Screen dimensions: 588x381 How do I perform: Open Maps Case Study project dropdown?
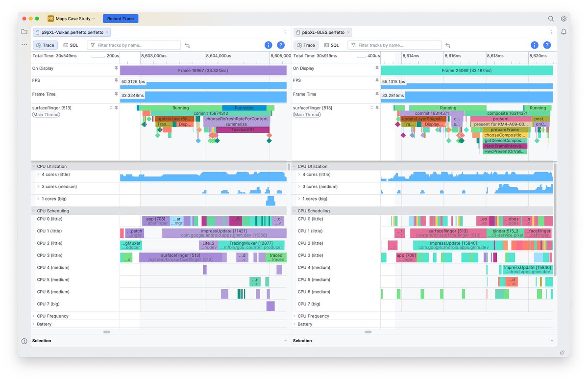tap(72, 19)
